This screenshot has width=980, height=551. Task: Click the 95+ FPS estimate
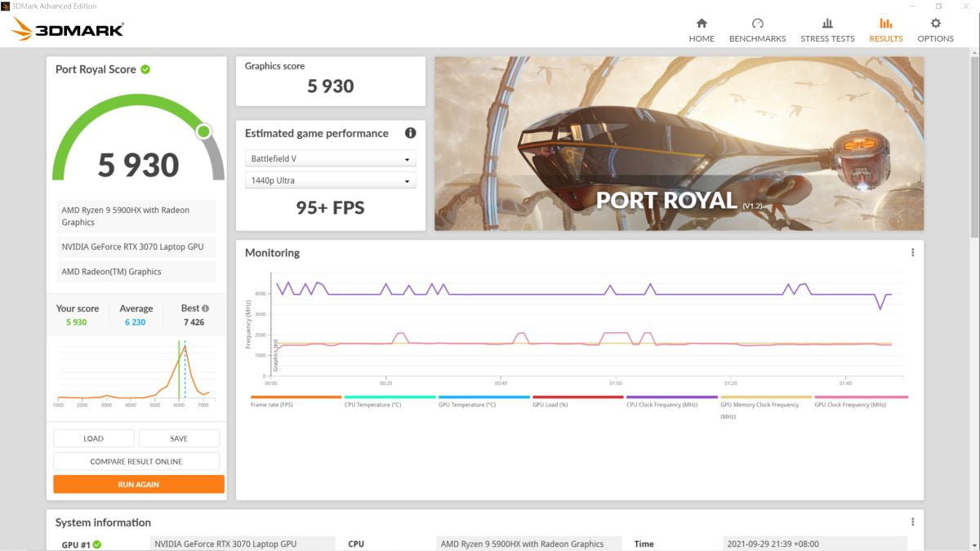[330, 208]
